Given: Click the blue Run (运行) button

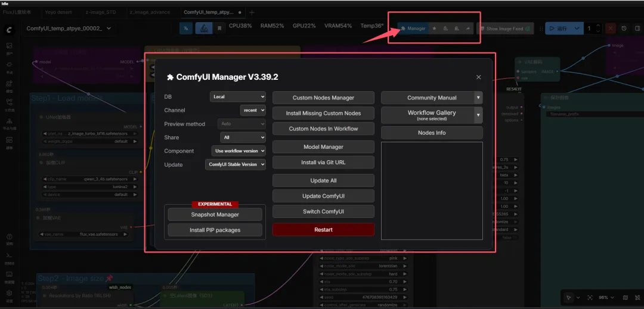Looking at the screenshot, I should click(558, 29).
